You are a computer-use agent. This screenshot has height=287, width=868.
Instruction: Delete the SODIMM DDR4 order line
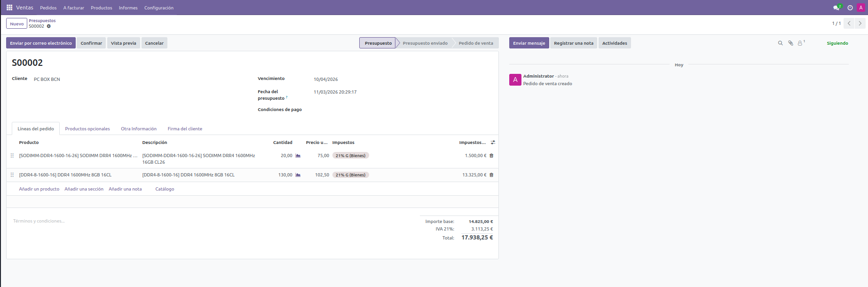[x=491, y=156]
